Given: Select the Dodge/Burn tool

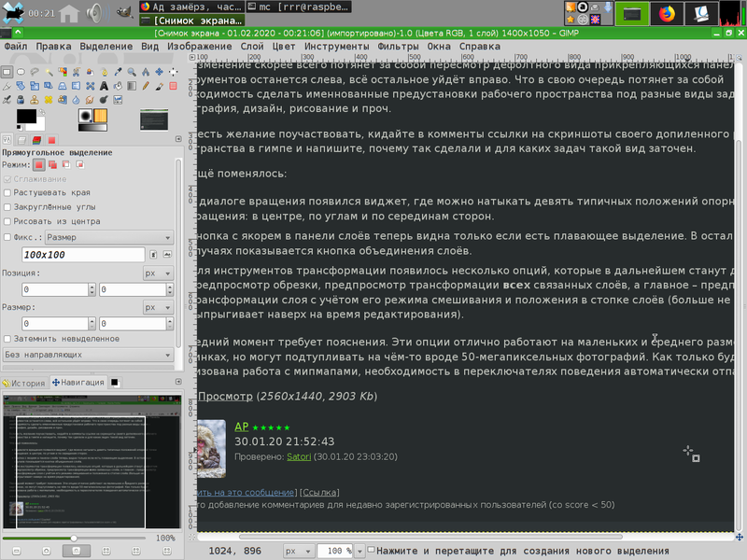Looking at the screenshot, I should click(104, 100).
